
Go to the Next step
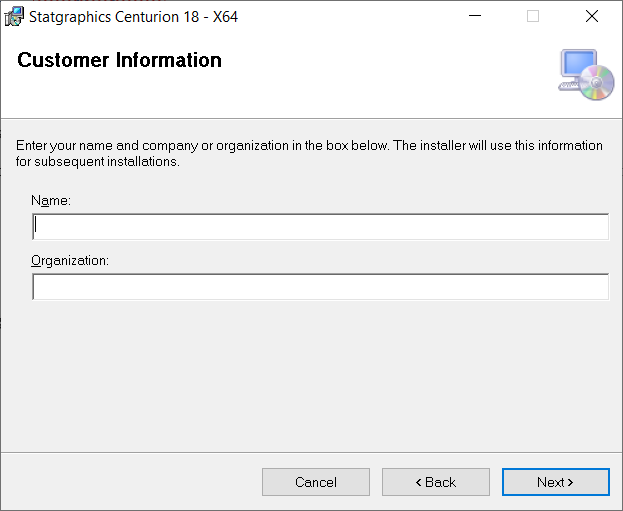(555, 482)
